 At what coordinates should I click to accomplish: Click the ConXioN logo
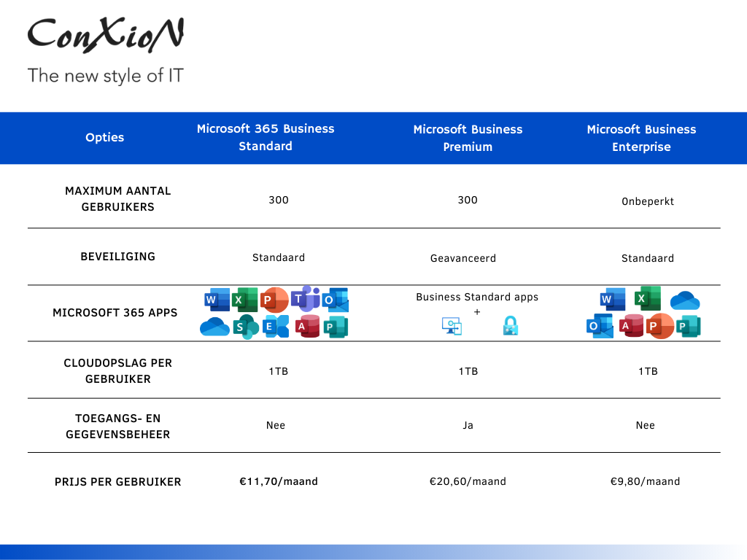(x=106, y=35)
